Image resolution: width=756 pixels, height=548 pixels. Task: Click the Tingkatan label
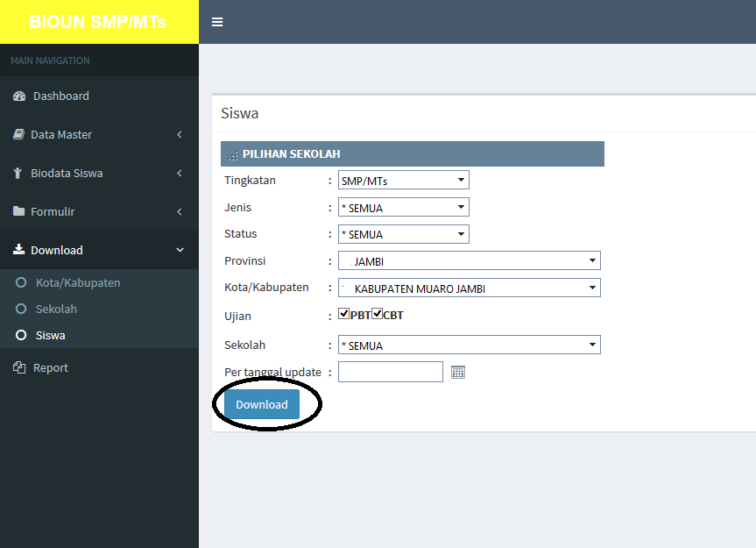250,181
